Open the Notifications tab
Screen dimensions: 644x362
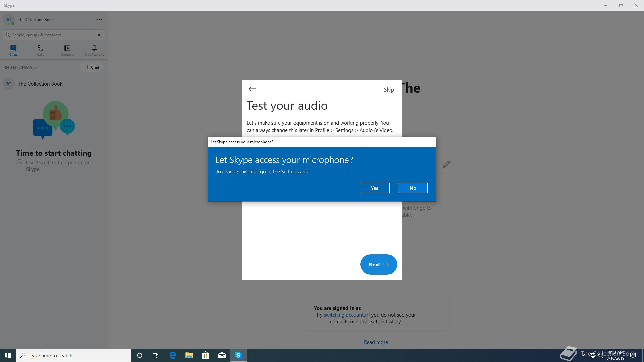click(x=94, y=50)
